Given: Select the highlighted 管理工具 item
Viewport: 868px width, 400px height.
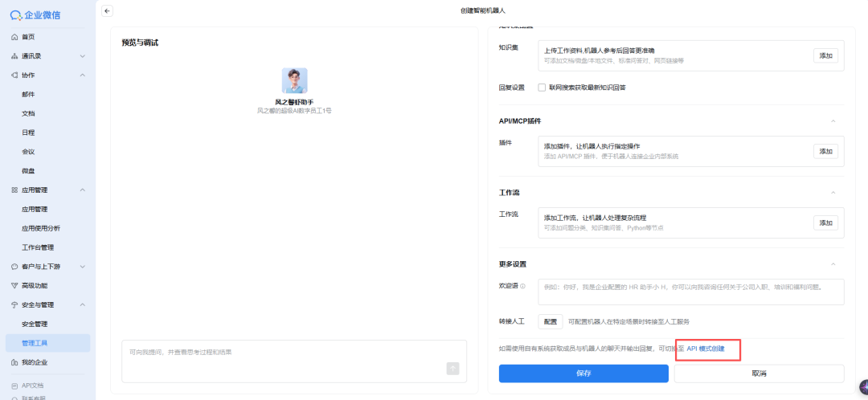Looking at the screenshot, I should click(x=47, y=343).
